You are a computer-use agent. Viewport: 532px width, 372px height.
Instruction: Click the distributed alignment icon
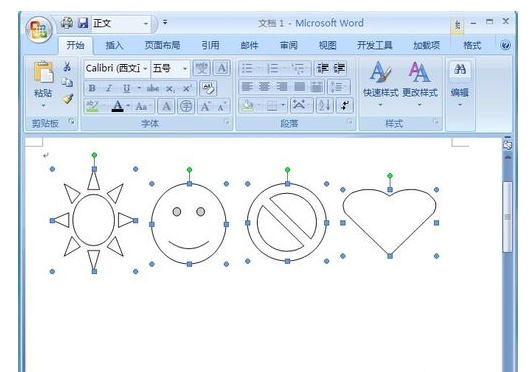tap(317, 87)
